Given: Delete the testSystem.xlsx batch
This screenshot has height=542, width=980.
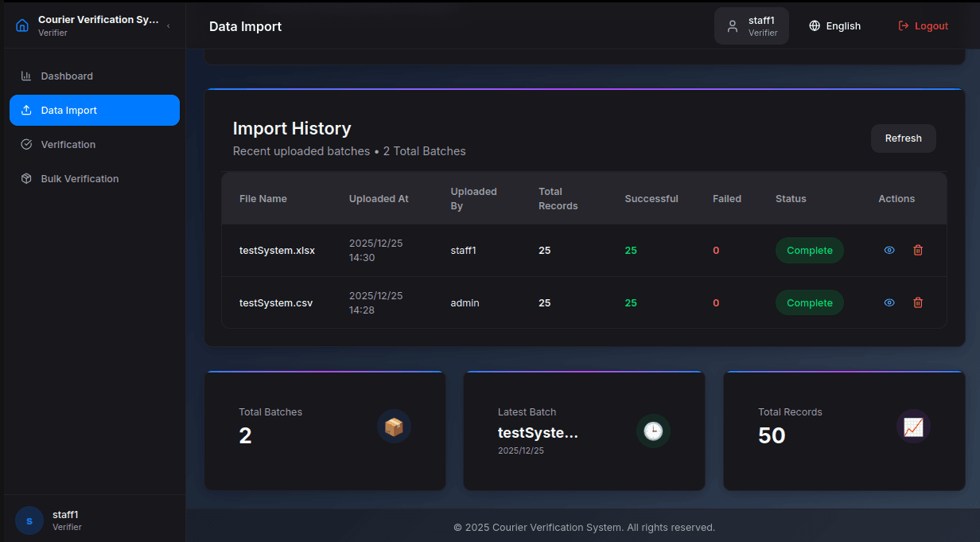Looking at the screenshot, I should coord(918,251).
